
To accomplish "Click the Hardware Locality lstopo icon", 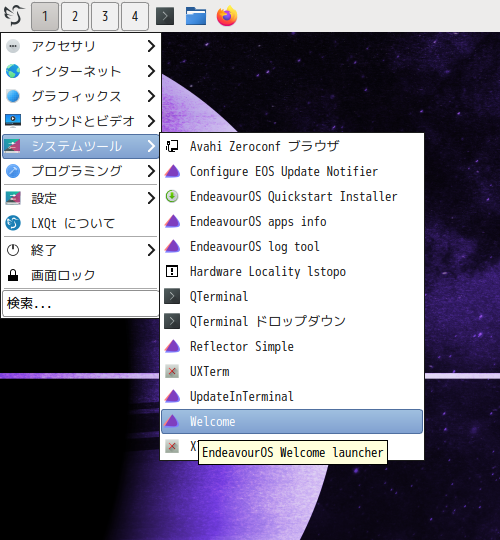I will pyautogui.click(x=172, y=271).
